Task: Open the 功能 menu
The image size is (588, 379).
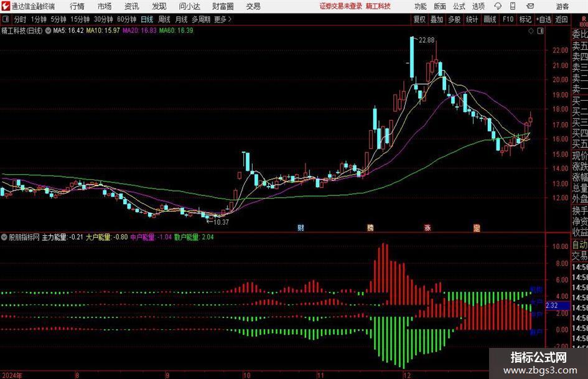Action: click(x=421, y=6)
